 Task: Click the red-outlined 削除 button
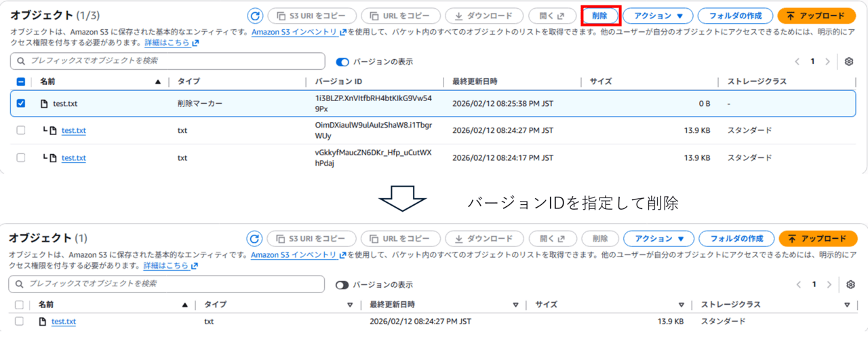click(x=601, y=16)
